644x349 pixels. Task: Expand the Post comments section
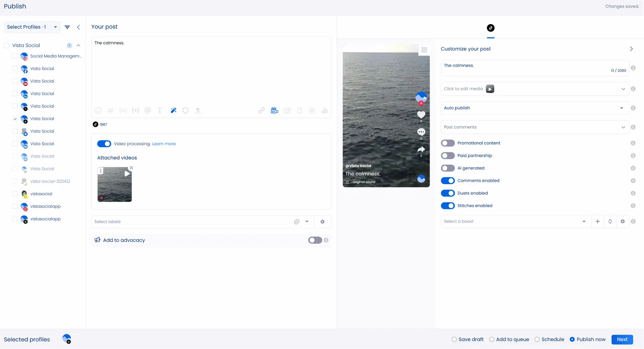[x=534, y=127]
